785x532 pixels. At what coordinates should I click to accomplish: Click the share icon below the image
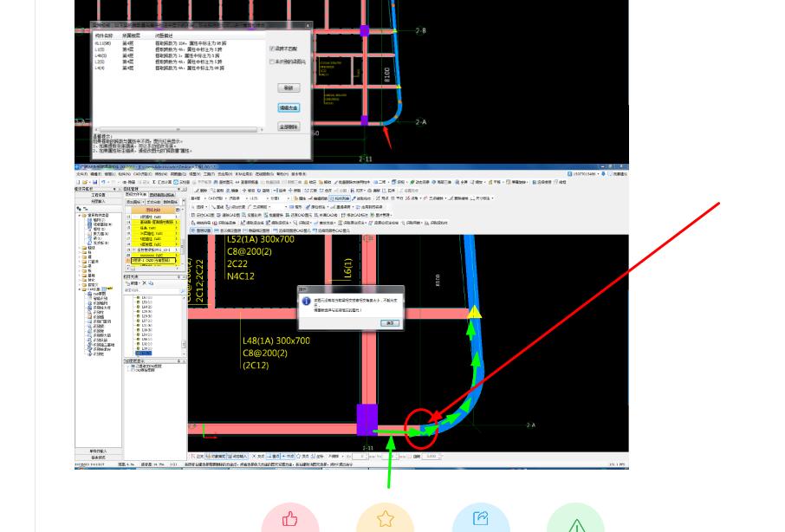coord(481,518)
